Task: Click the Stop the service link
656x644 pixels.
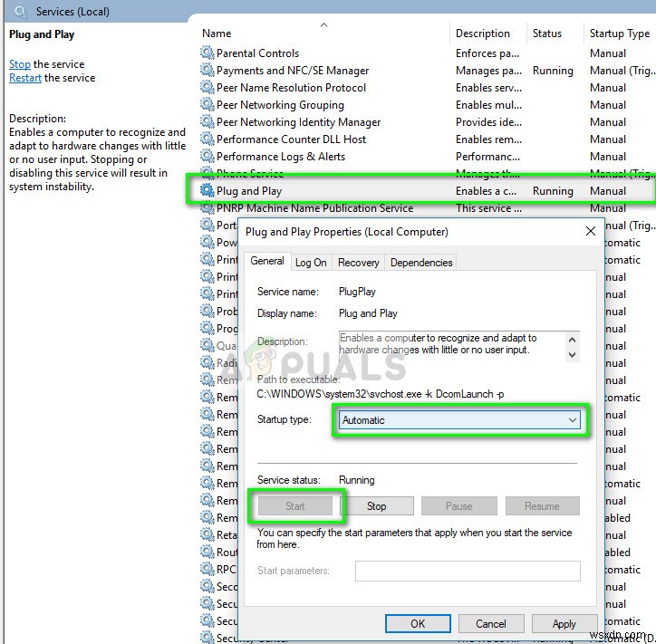Action: tap(20, 64)
